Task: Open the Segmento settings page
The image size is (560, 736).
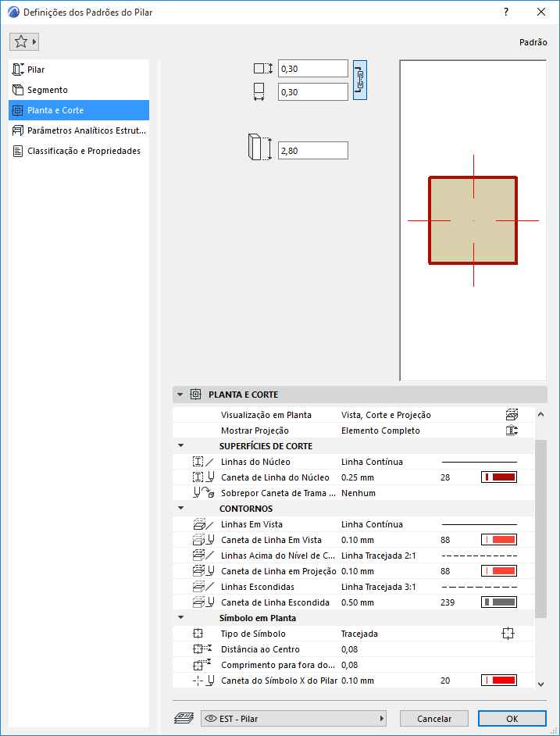Action: [79, 90]
